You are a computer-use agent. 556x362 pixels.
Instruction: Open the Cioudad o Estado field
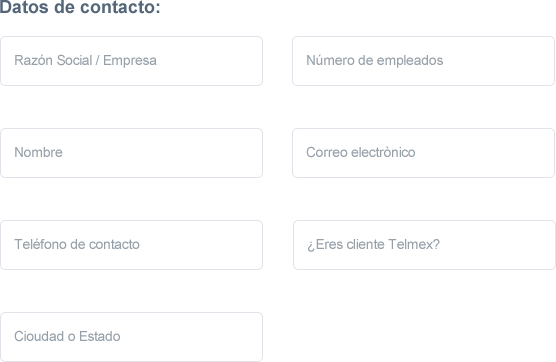pyautogui.click(x=131, y=337)
